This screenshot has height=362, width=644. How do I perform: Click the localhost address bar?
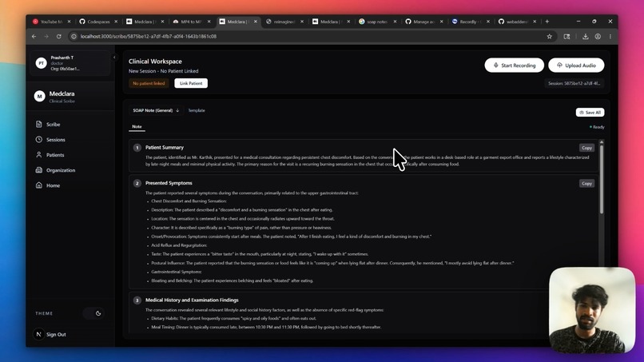click(312, 37)
